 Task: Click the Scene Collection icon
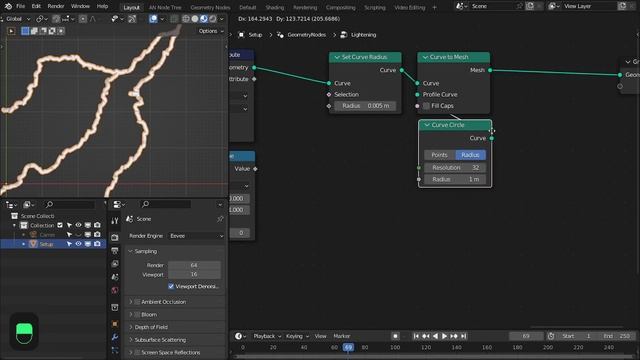[x=14, y=216]
